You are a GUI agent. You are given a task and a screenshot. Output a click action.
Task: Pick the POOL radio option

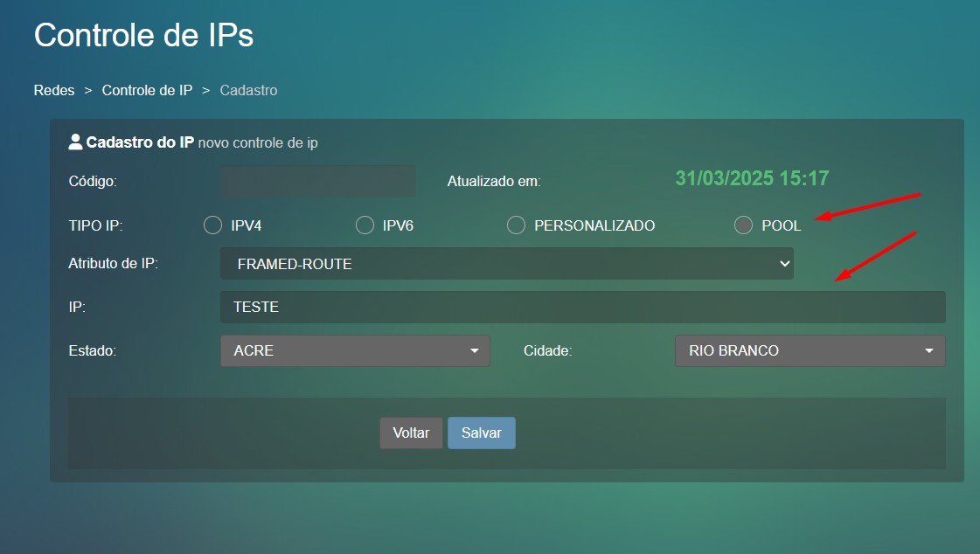743,225
